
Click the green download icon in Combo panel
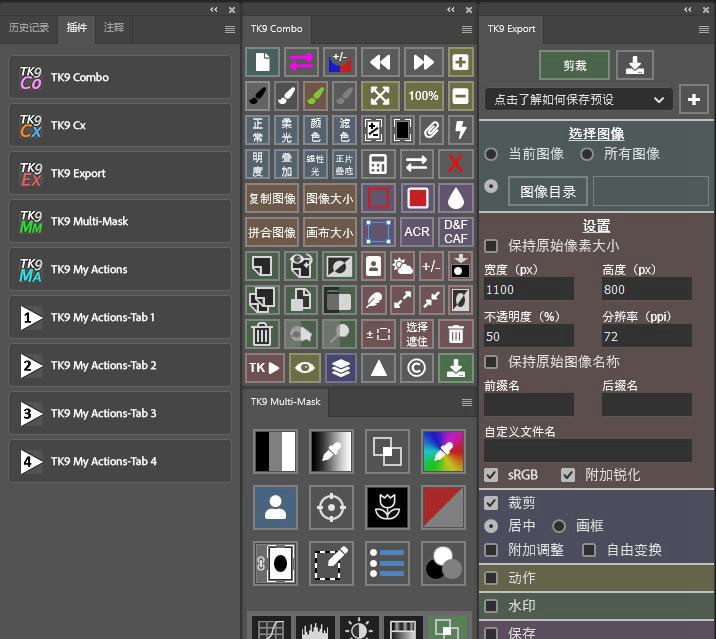[455, 368]
